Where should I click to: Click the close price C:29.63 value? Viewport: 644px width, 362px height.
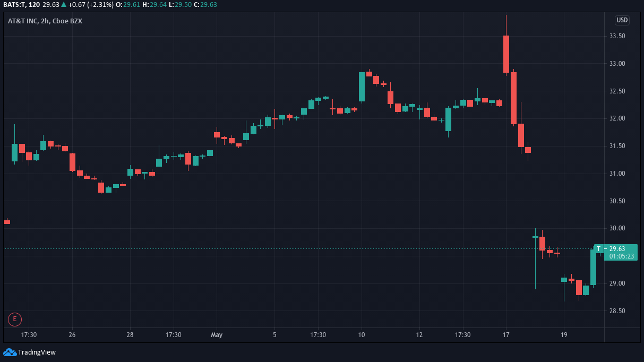pyautogui.click(x=205, y=4)
